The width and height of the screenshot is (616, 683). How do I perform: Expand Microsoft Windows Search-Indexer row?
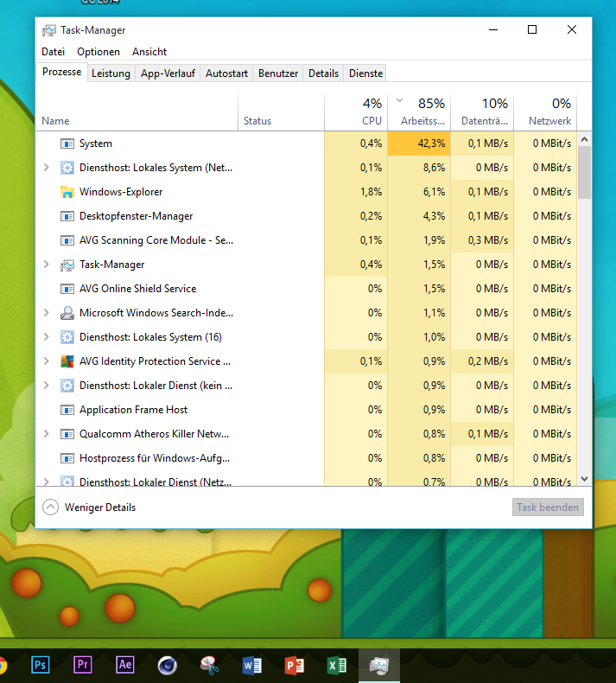tap(46, 313)
